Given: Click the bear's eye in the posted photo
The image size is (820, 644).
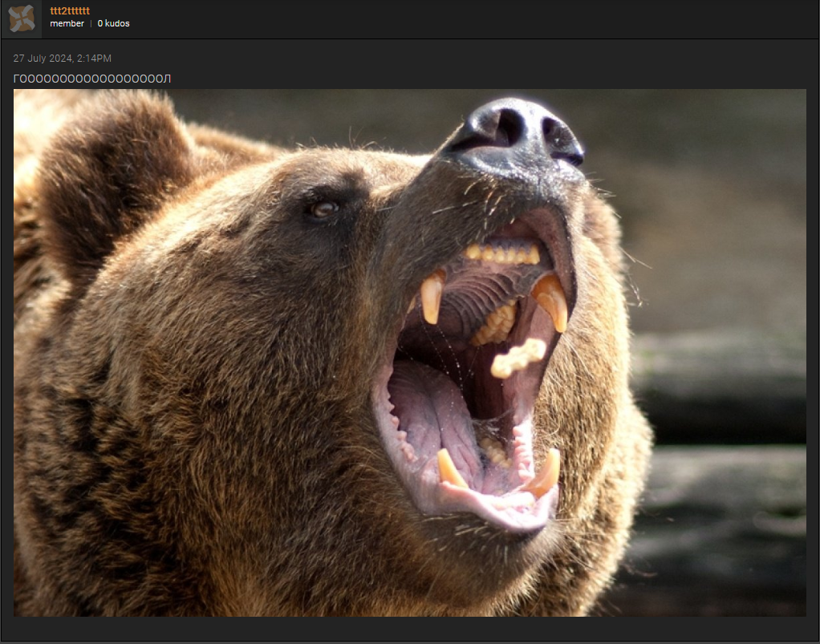Looking at the screenshot, I should point(323,209).
